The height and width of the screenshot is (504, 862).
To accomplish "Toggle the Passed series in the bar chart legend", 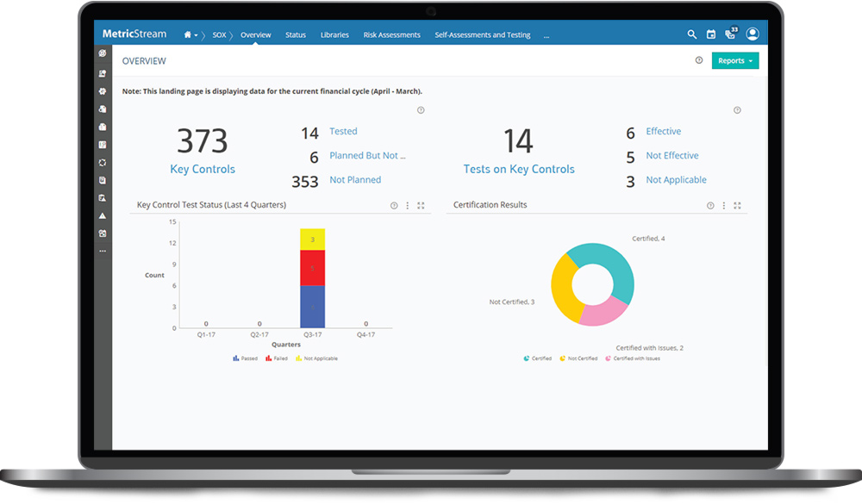I will pyautogui.click(x=244, y=358).
